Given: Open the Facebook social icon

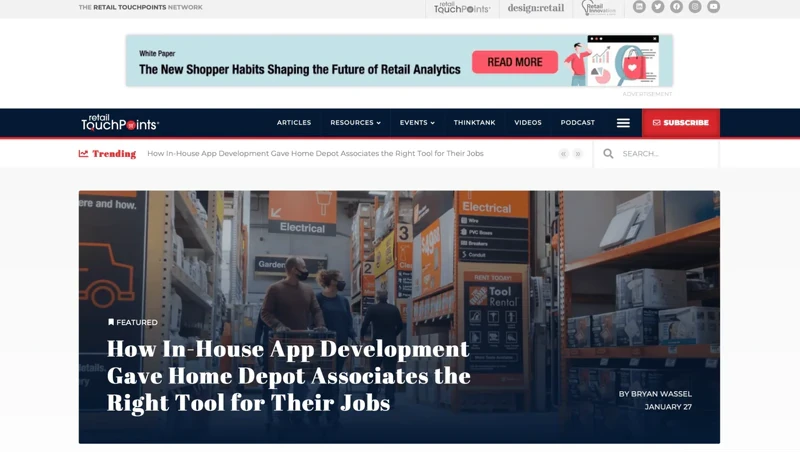Looking at the screenshot, I should pyautogui.click(x=677, y=7).
